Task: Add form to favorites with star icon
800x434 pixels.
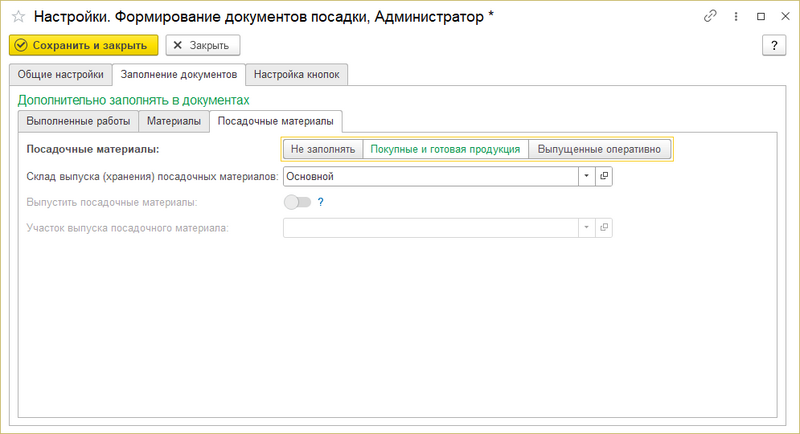Action: 18,17
